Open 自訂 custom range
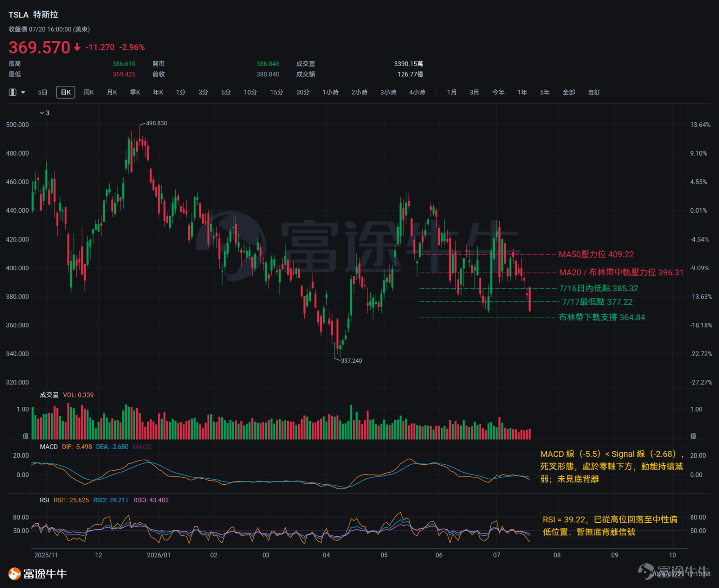Viewport: 719px width, 588px height. click(x=594, y=92)
